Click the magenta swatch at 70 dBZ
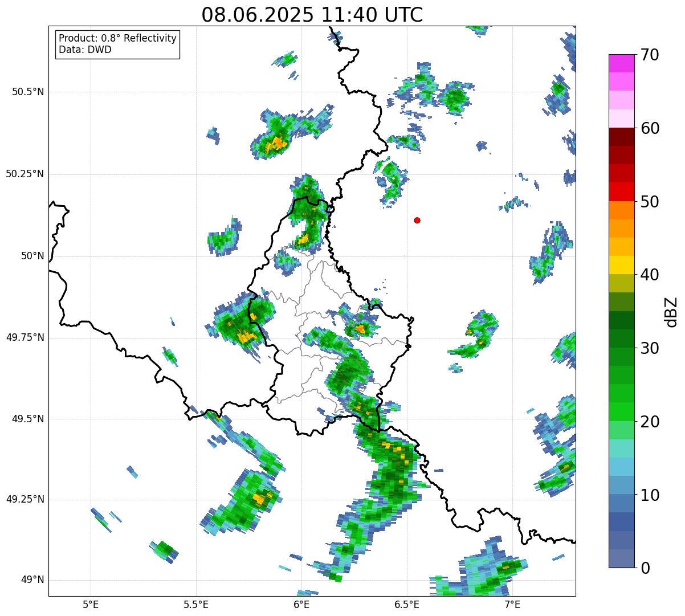Image resolution: width=685 pixels, height=616 pixels. point(622,63)
